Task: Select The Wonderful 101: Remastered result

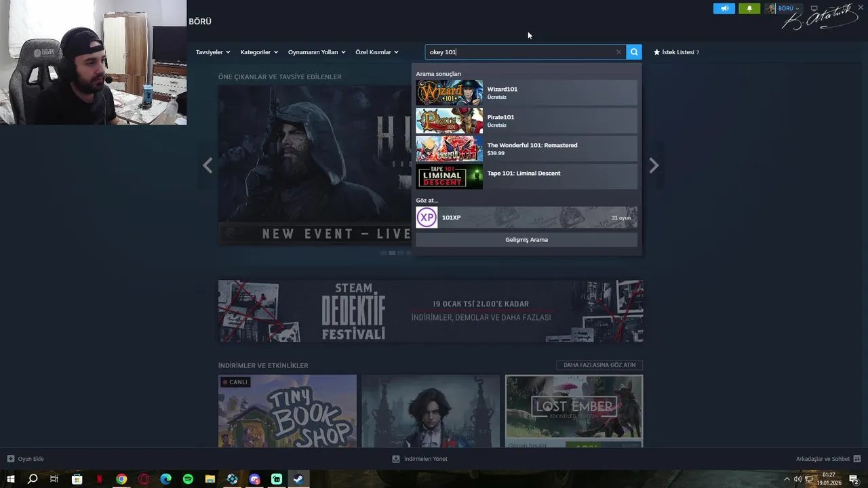Action: pyautogui.click(x=526, y=148)
